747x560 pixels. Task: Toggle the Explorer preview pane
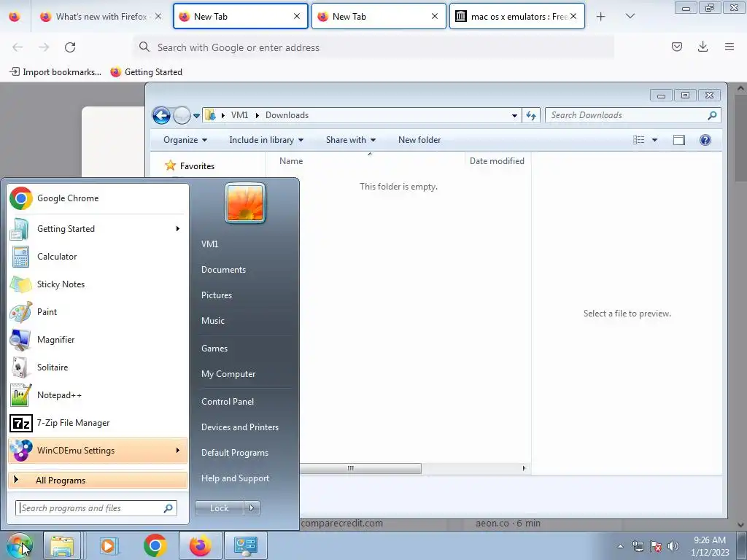[679, 140]
